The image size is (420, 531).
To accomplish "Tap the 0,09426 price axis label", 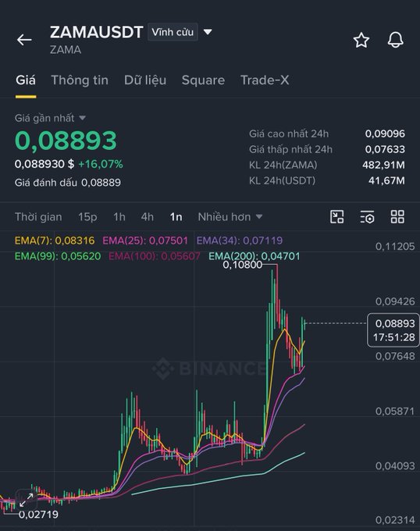I will 395,301.
